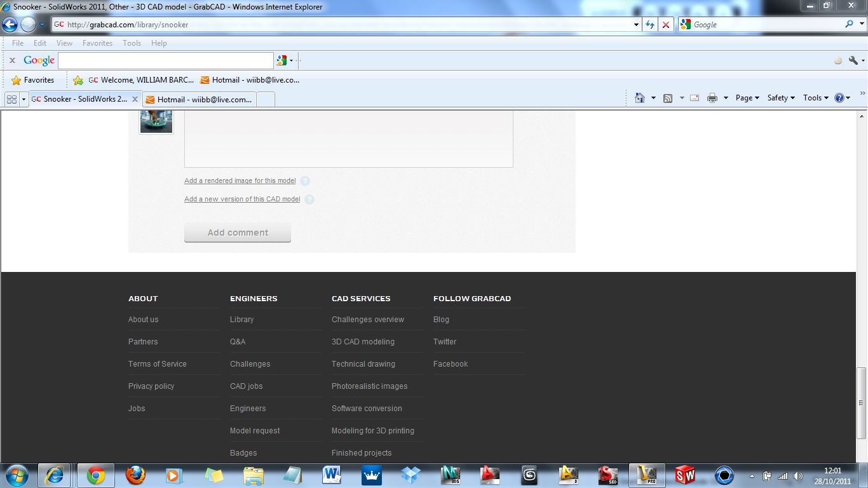Open the Terms of Service link
868x488 pixels.
158,364
